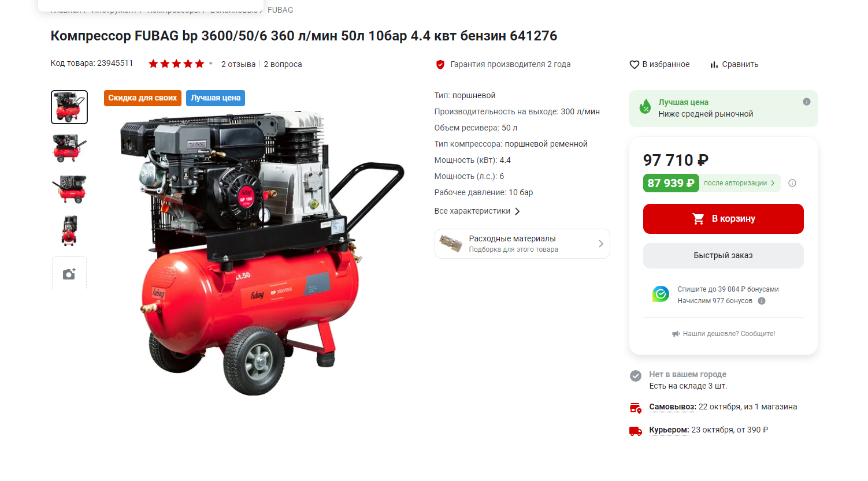Click info icon in Лучшая цена banner
868x481 pixels.
click(807, 102)
